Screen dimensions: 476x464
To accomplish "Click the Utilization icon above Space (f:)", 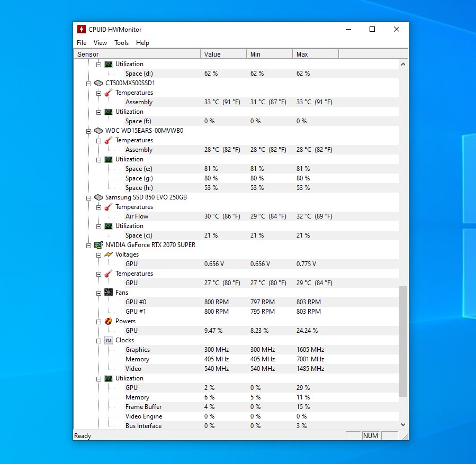I will coord(109,112).
